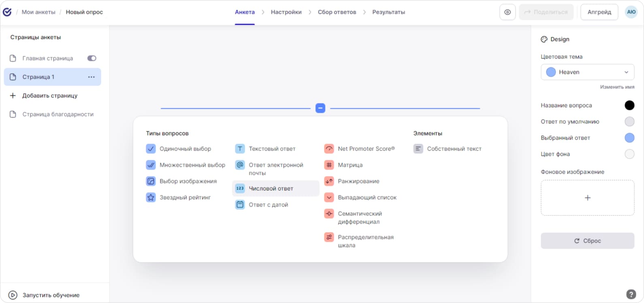Add a background image via plus area

(587, 198)
